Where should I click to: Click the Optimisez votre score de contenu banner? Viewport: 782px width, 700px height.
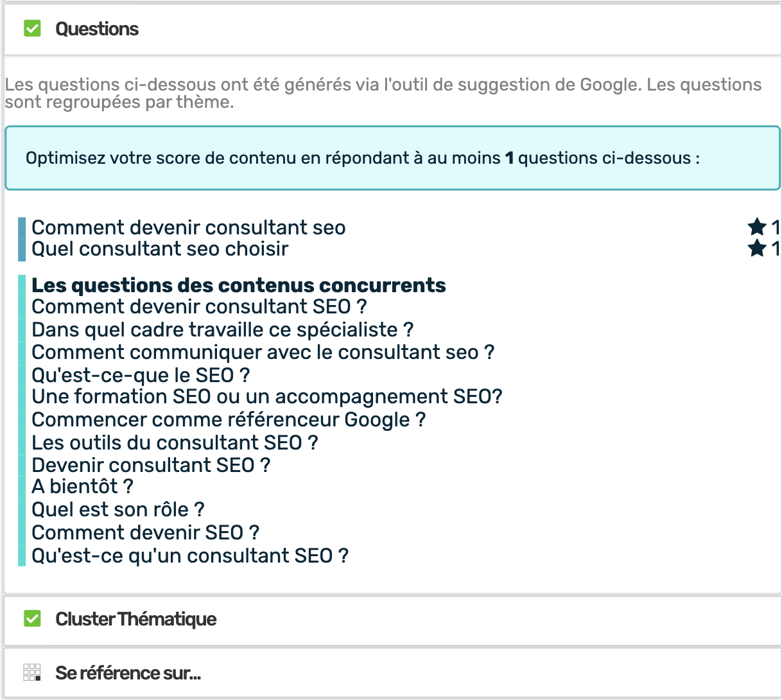(x=392, y=158)
